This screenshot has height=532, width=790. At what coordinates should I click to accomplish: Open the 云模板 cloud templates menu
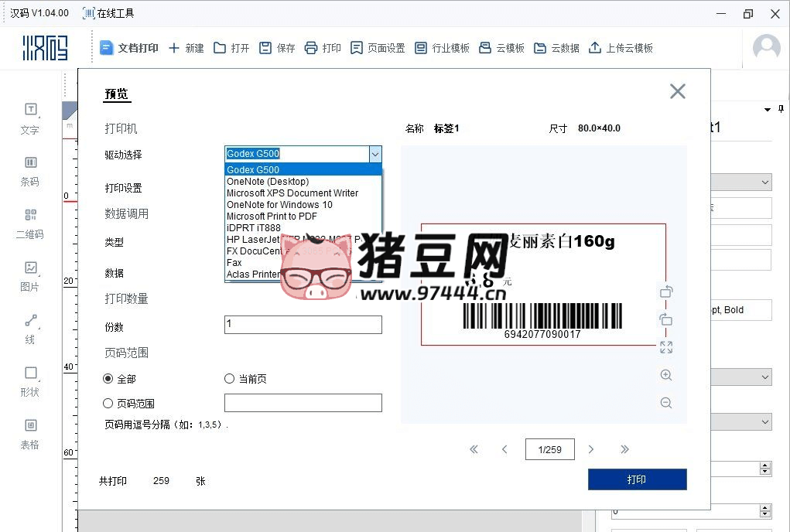pyautogui.click(x=501, y=46)
